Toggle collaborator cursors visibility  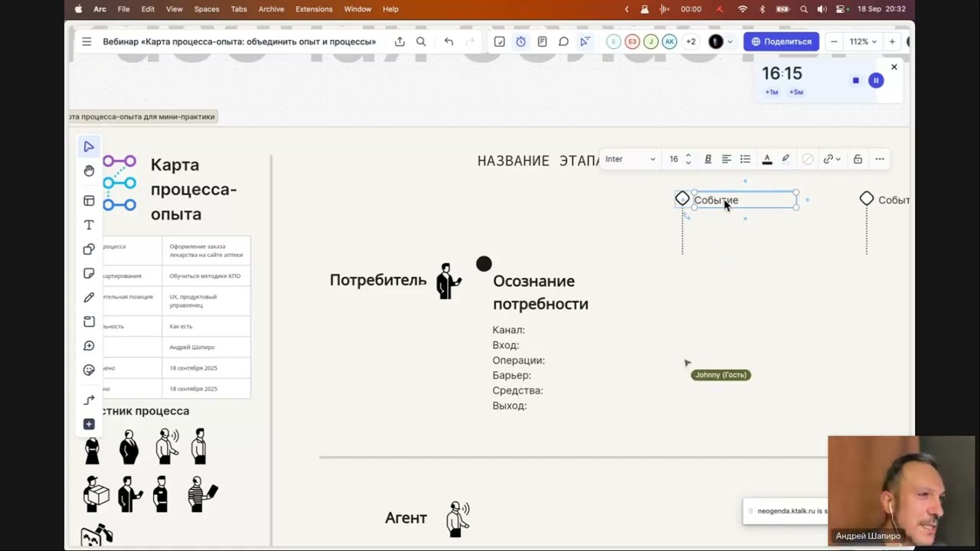585,41
